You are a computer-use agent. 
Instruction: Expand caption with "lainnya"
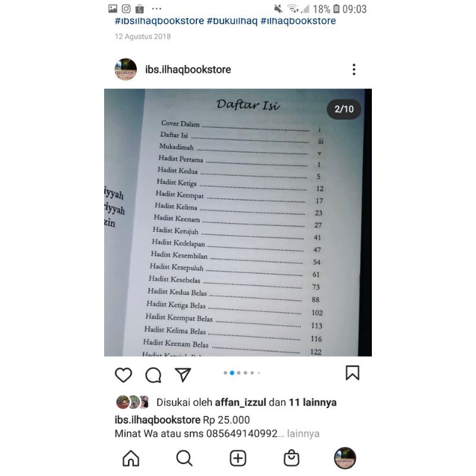pyautogui.click(x=303, y=434)
